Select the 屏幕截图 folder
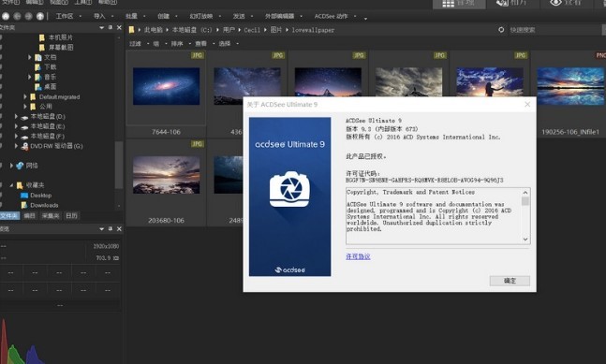 pyautogui.click(x=61, y=47)
